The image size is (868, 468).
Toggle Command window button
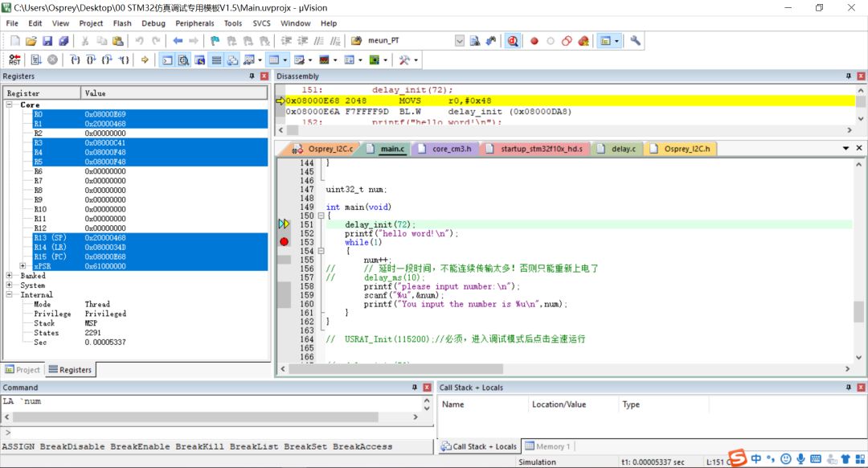[167, 60]
